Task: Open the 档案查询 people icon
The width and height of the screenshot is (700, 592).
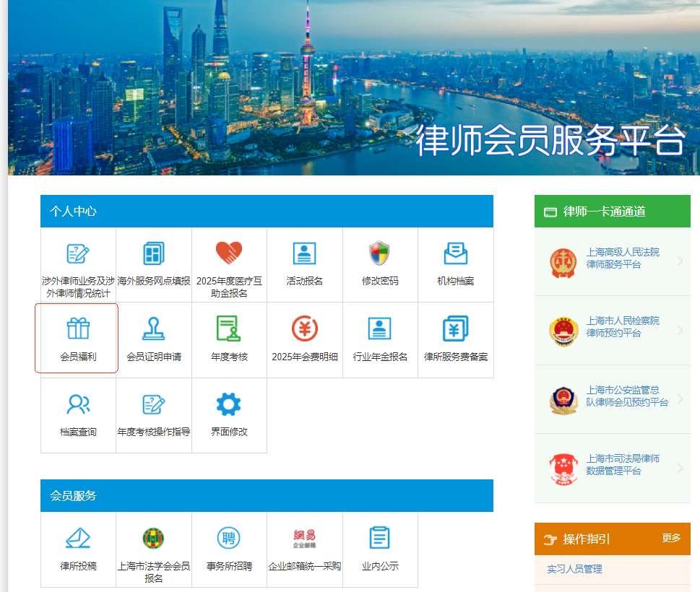Action: tap(78, 404)
